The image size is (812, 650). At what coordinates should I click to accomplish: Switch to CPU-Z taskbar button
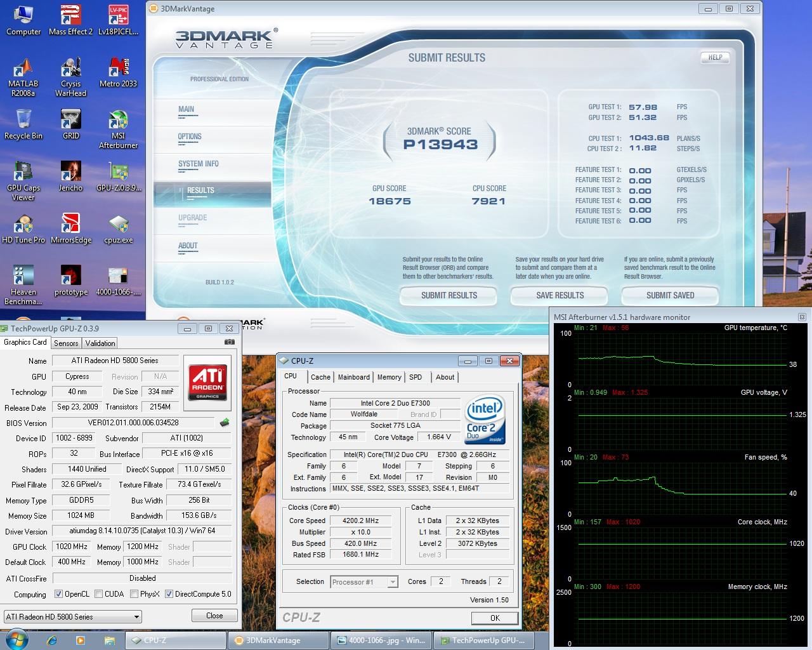[x=176, y=640]
